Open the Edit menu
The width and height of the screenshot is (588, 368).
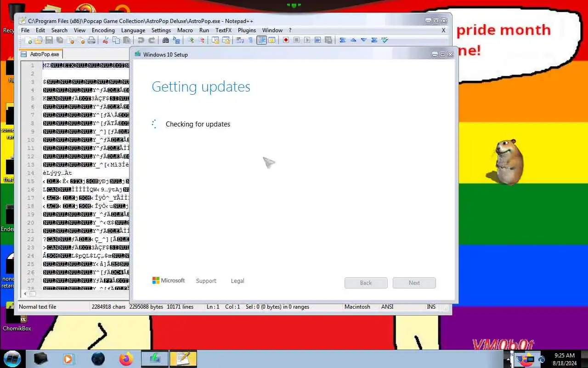coord(40,30)
